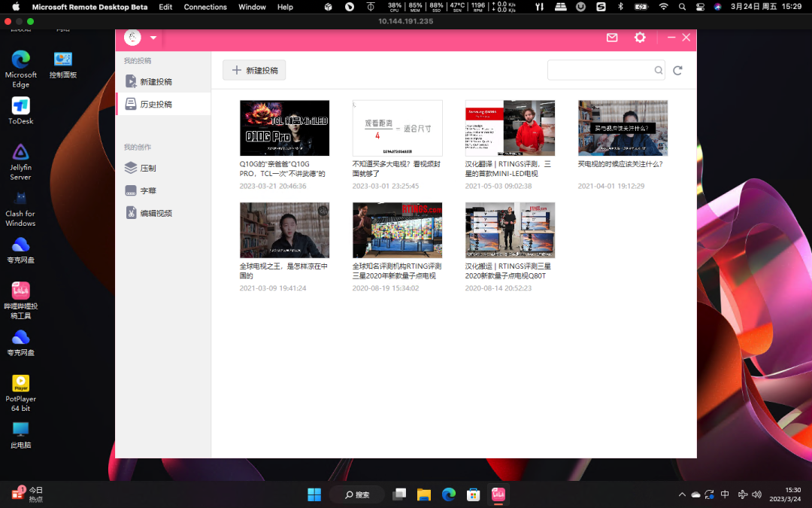Click title 汉化搬运 | RTINGS评测三星
812x508 pixels.
pyautogui.click(x=508, y=271)
